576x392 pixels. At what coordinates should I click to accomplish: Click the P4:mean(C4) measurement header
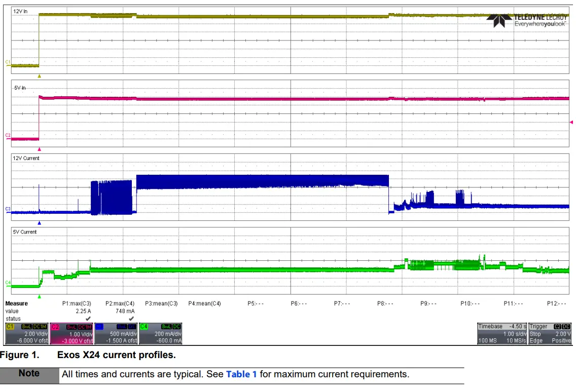pos(204,304)
